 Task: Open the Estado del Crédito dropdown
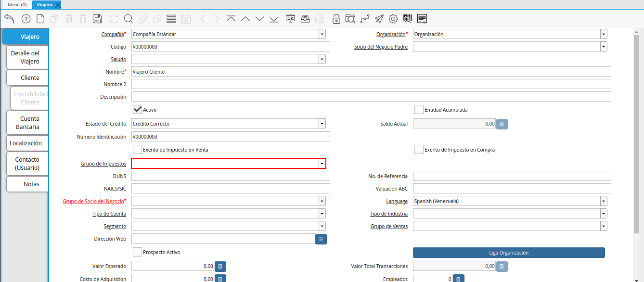(x=322, y=124)
